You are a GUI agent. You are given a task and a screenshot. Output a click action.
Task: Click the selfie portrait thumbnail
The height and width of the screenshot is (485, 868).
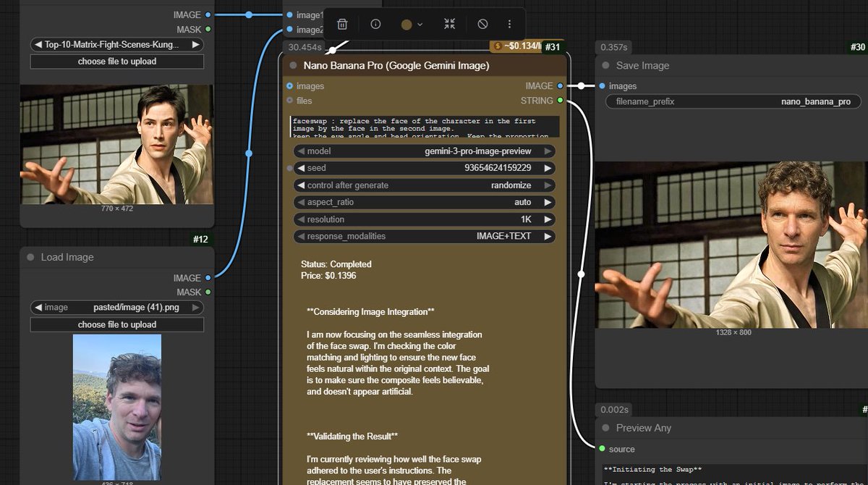[x=116, y=407]
